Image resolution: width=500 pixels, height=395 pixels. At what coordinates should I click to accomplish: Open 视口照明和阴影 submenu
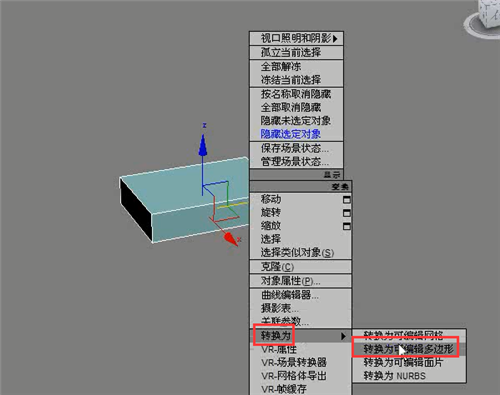[296, 38]
